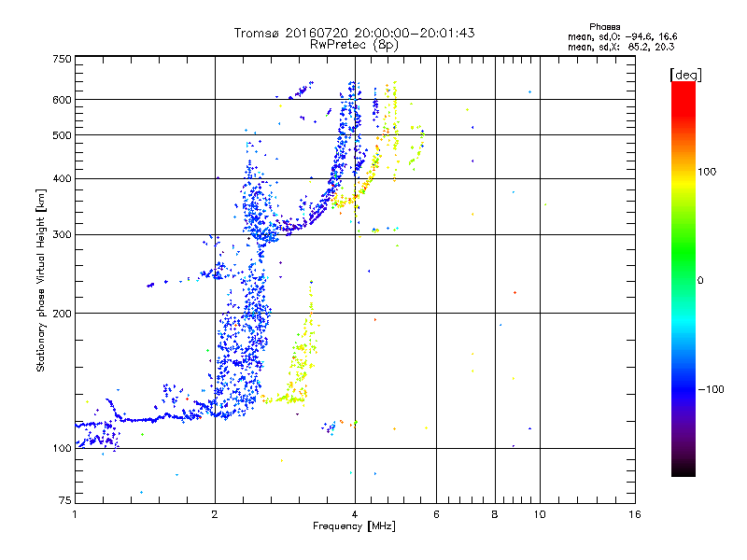
Task: Click the y-axis '100' km tick label
Action: pos(62,449)
